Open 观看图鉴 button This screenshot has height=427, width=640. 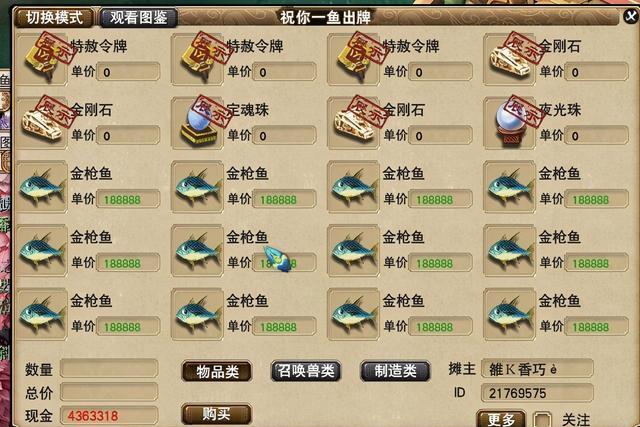[x=138, y=18]
